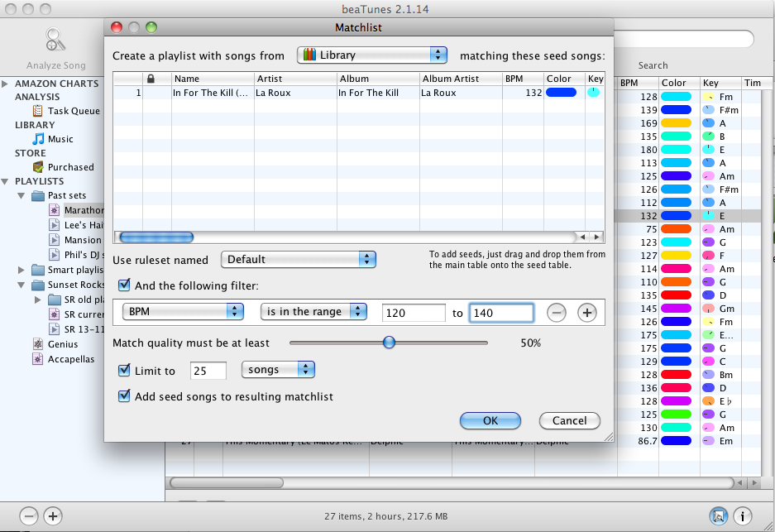Select the Mansion playlist icon
This screenshot has width=775, height=532.
click(x=55, y=240)
